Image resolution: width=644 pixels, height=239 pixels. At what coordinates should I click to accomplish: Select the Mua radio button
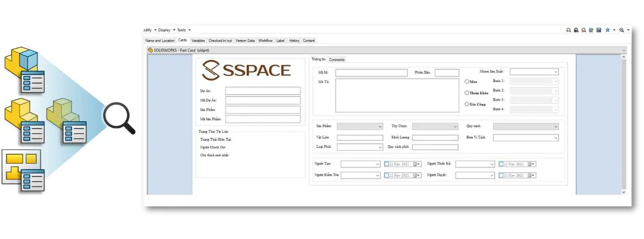coord(466,81)
